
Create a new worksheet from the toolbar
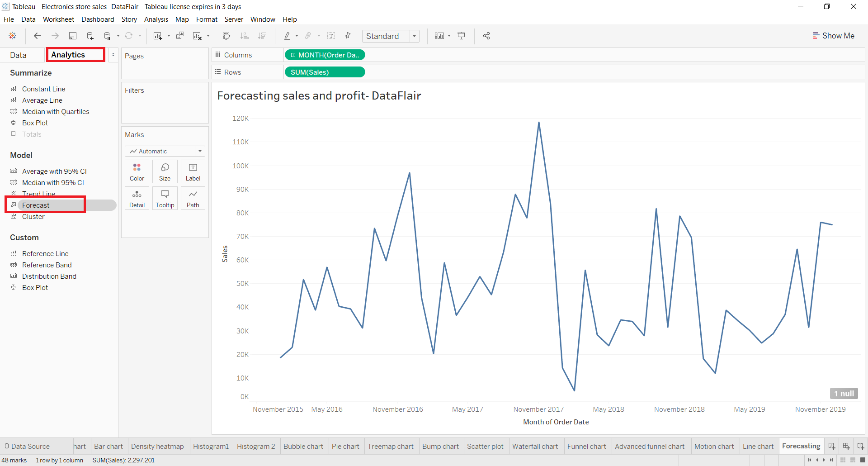pos(158,36)
